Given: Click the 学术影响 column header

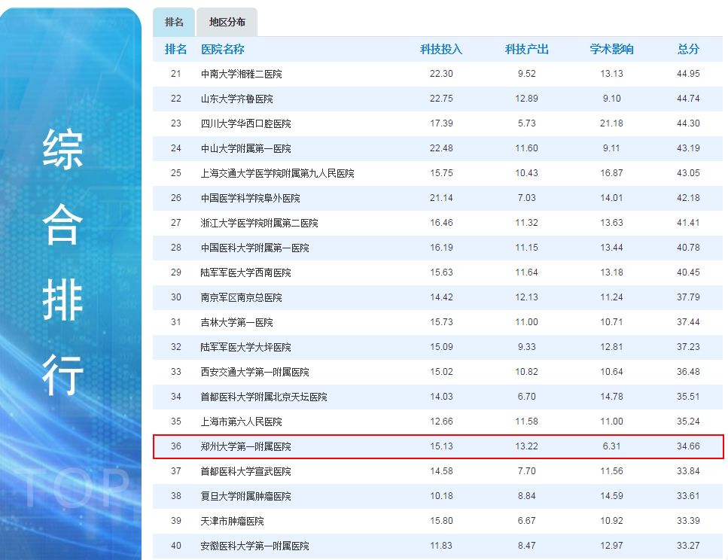Looking at the screenshot, I should [611, 49].
